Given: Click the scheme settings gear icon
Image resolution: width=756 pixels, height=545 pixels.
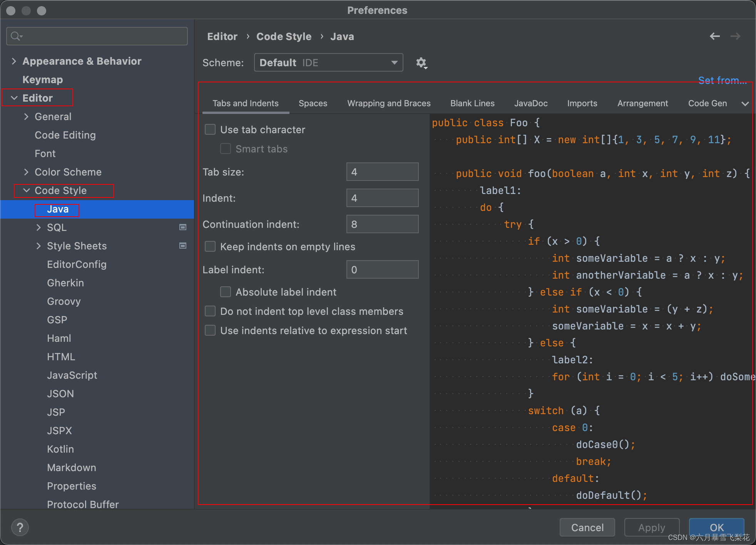Looking at the screenshot, I should pos(421,63).
